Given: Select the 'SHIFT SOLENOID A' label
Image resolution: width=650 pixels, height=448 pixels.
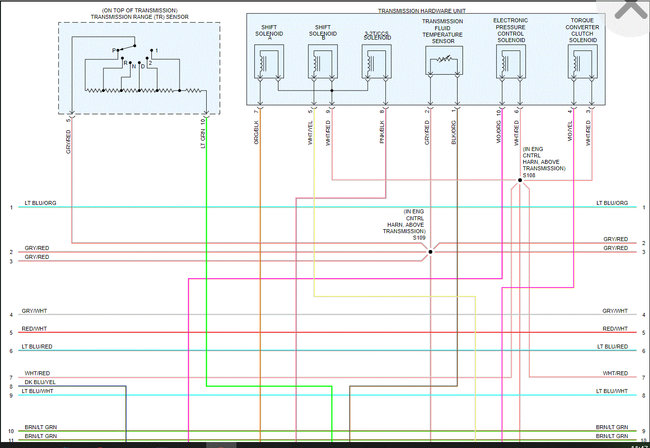Looking at the screenshot, I should tap(269, 33).
